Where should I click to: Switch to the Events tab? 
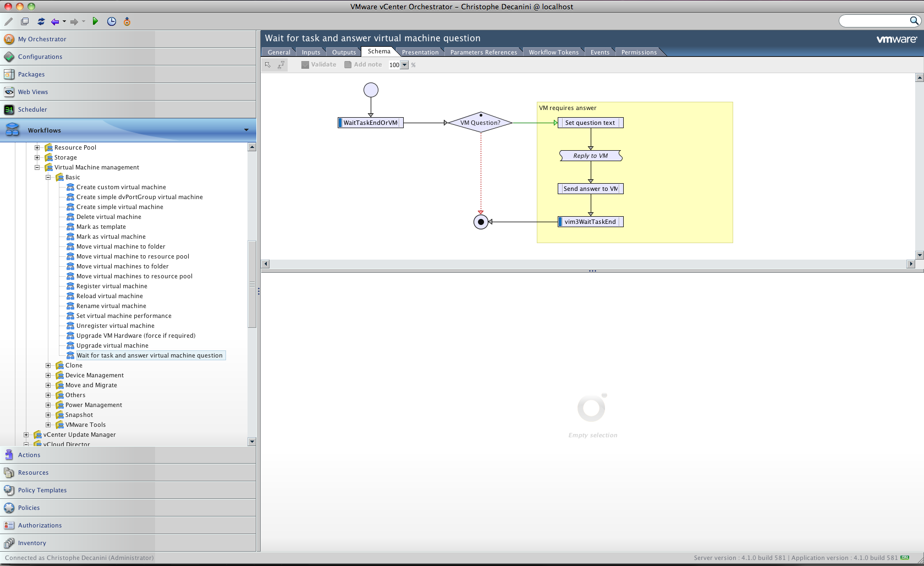coord(599,52)
